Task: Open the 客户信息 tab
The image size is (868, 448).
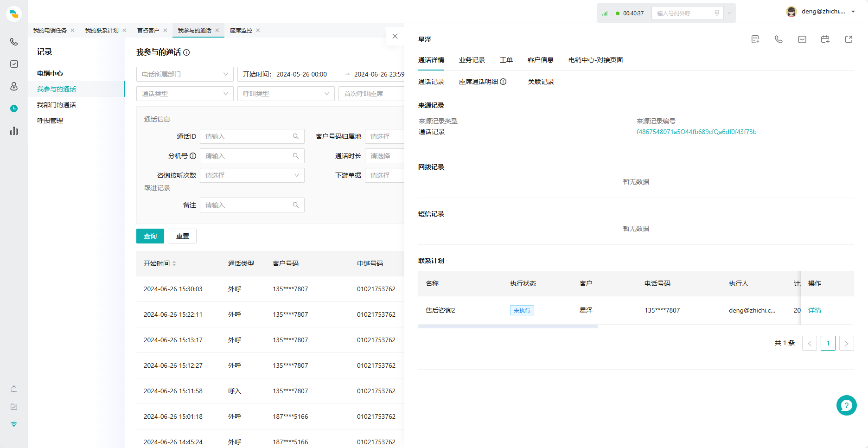Action: (541, 60)
